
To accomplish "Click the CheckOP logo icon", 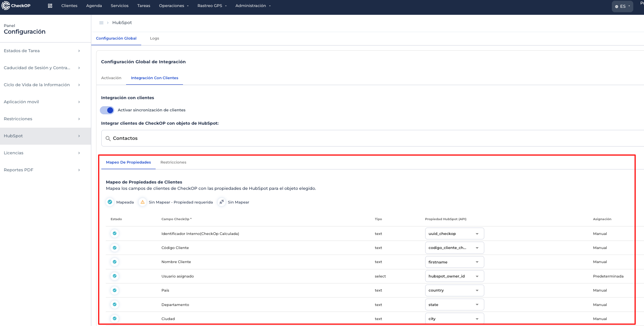I will 6,6.
